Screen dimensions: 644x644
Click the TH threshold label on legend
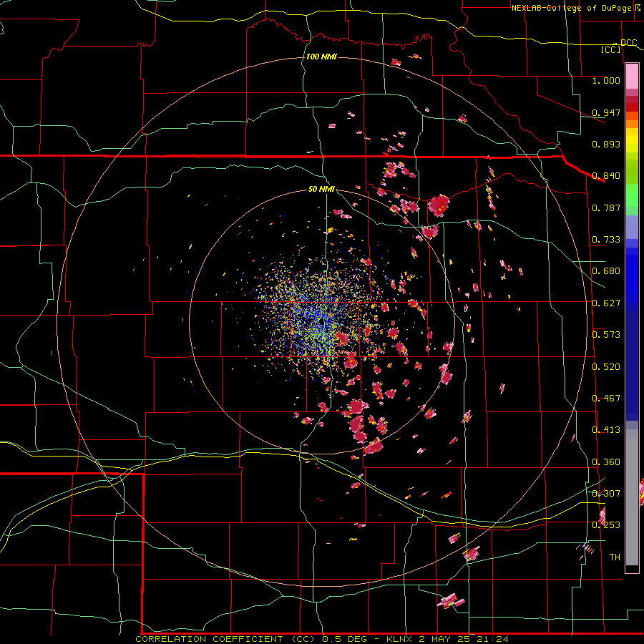coord(615,557)
